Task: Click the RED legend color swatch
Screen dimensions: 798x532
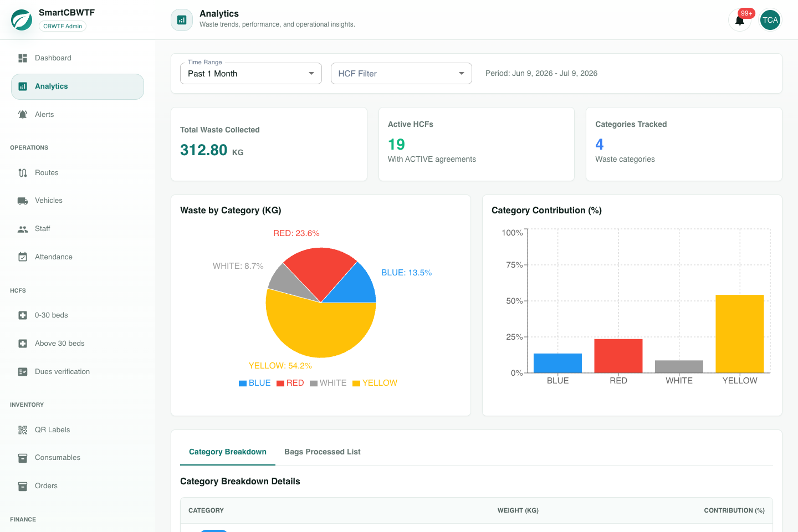Action: (x=280, y=383)
